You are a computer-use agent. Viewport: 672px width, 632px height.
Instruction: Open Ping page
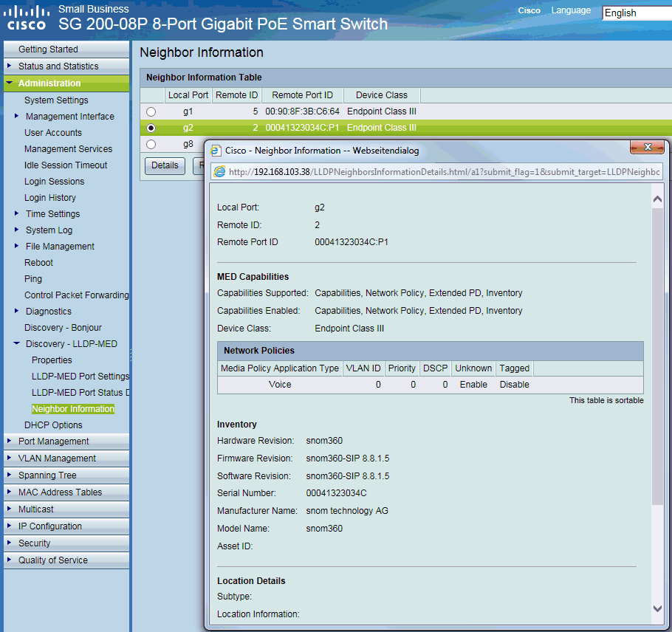[x=33, y=279]
